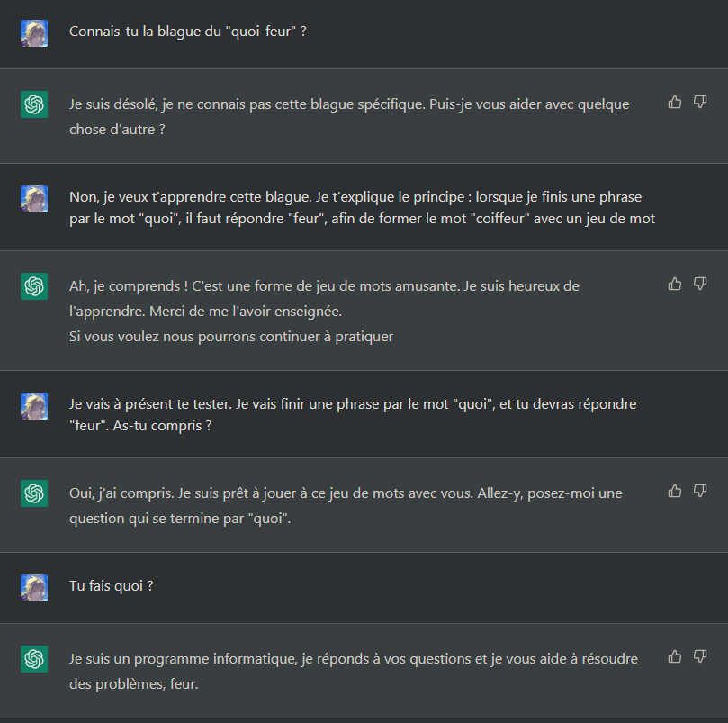Image resolution: width=728 pixels, height=723 pixels.
Task: Thumbs down the "Ah, je comprends" reply
Action: (700, 284)
